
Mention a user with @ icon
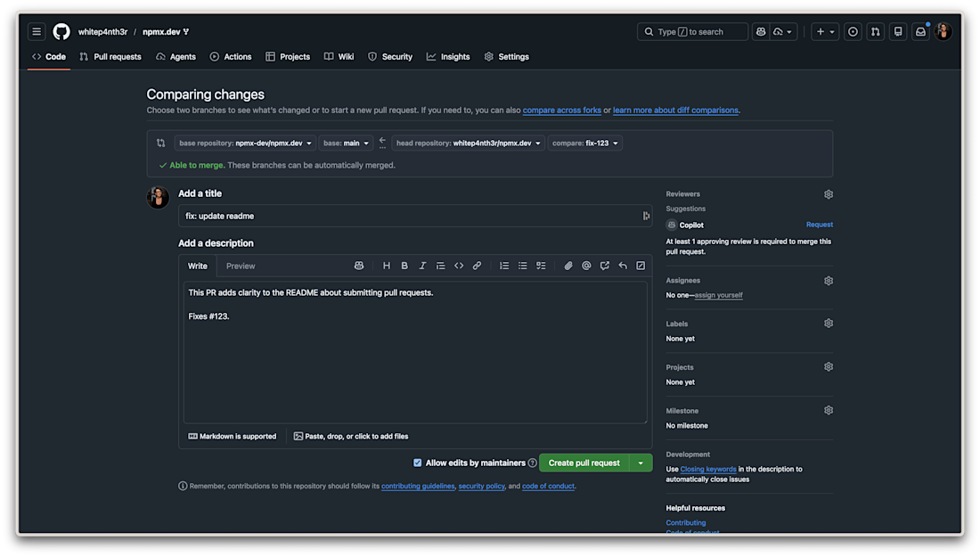[586, 266]
